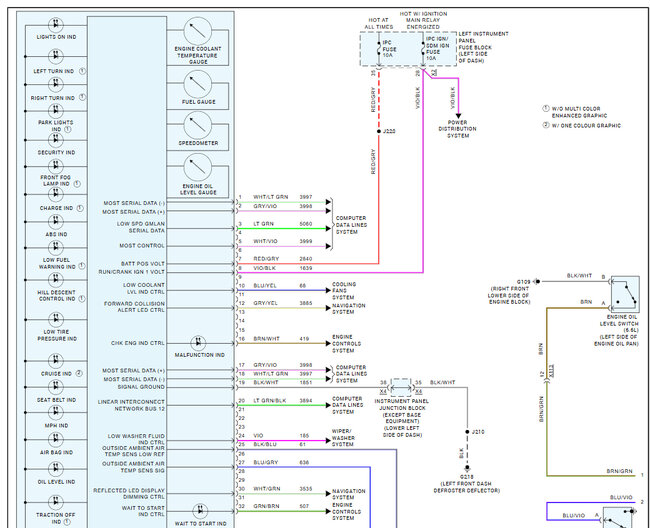650x528 pixels.
Task: Select the 'RUN/CRANK IGN 1 VOLT' terminal label
Action: point(131,272)
